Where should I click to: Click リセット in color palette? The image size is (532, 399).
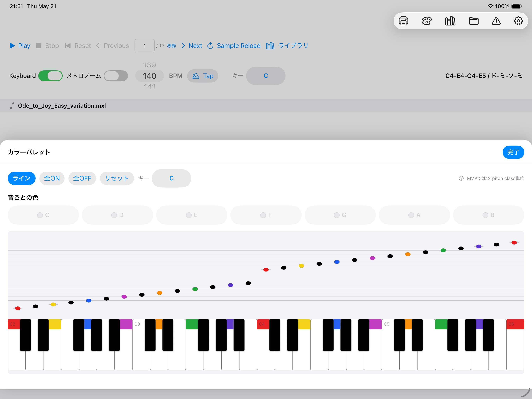[117, 178]
